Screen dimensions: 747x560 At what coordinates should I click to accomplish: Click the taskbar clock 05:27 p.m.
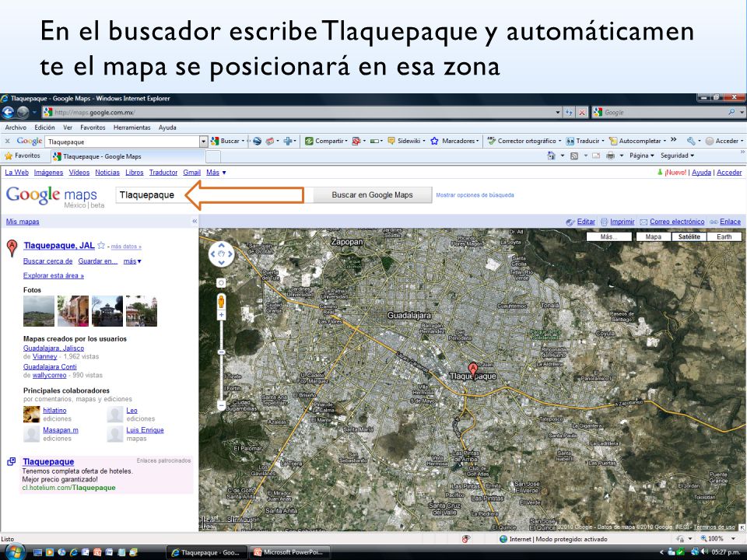click(725, 552)
